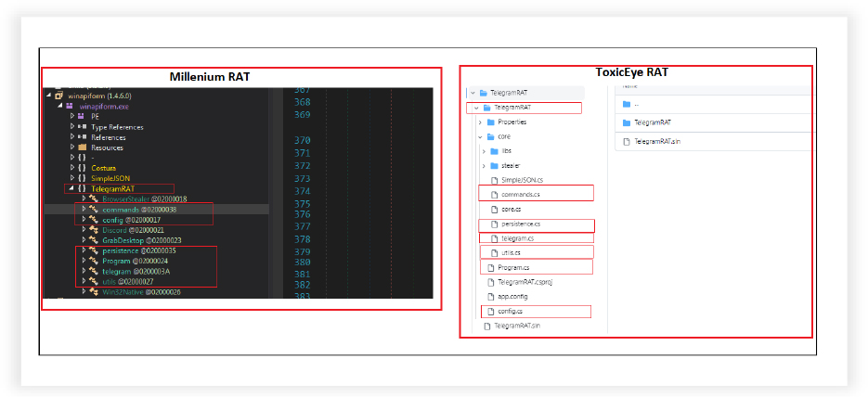This screenshot has height=397, width=868.
Task: Click the Properties folder icon
Action: [x=490, y=122]
